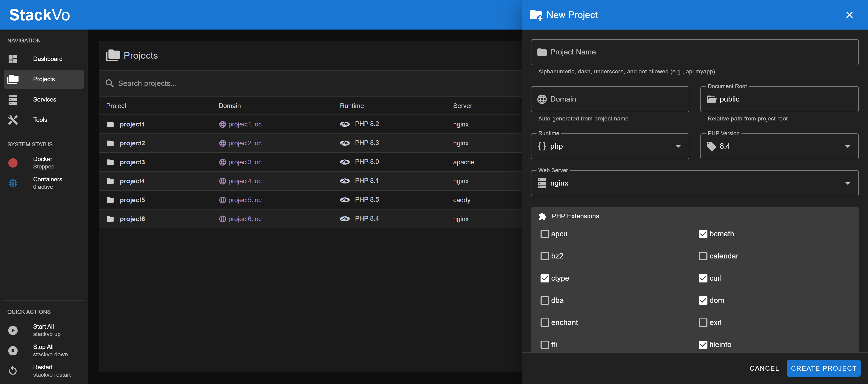The image size is (868, 384).
Task: Click the red Docker Stopped status indicator
Action: [13, 163]
